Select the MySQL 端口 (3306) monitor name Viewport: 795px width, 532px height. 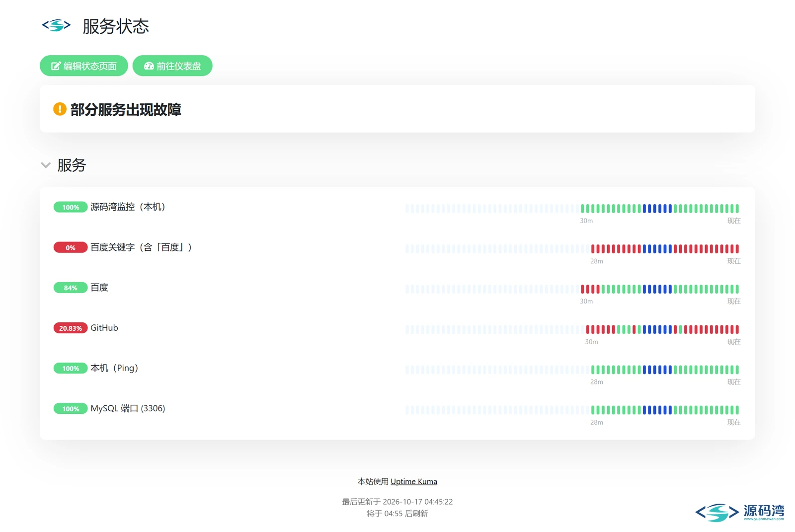[128, 408]
